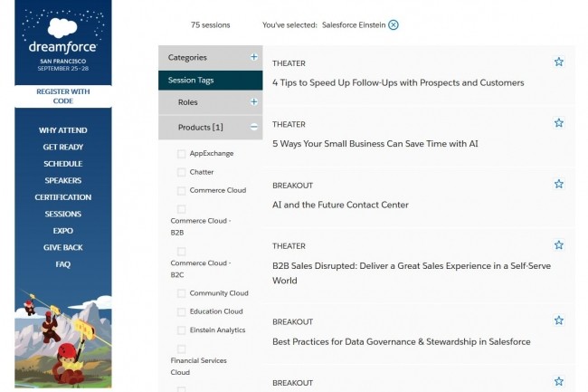
Task: Click the THEATER label above 'B2B Sales Disrupted'
Action: pyautogui.click(x=289, y=246)
